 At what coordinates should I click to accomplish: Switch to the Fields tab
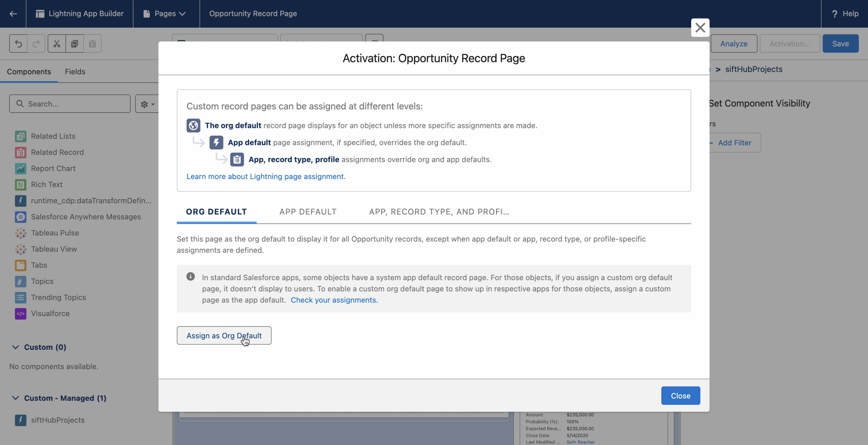click(75, 72)
